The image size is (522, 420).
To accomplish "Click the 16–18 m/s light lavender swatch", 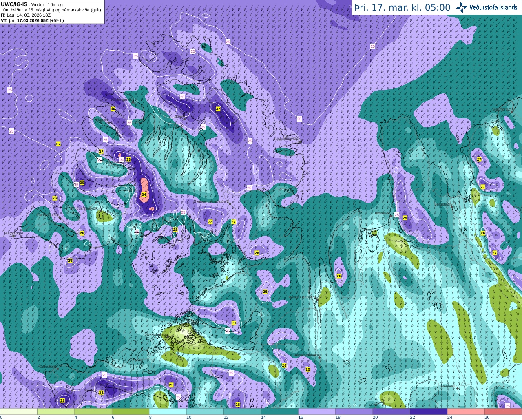I will pyautogui.click(x=317, y=411).
